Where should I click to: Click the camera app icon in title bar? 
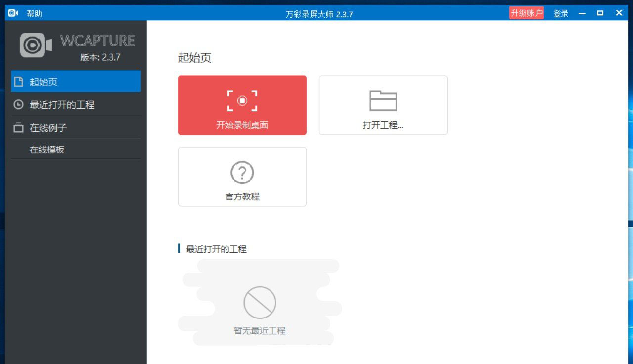[x=13, y=13]
